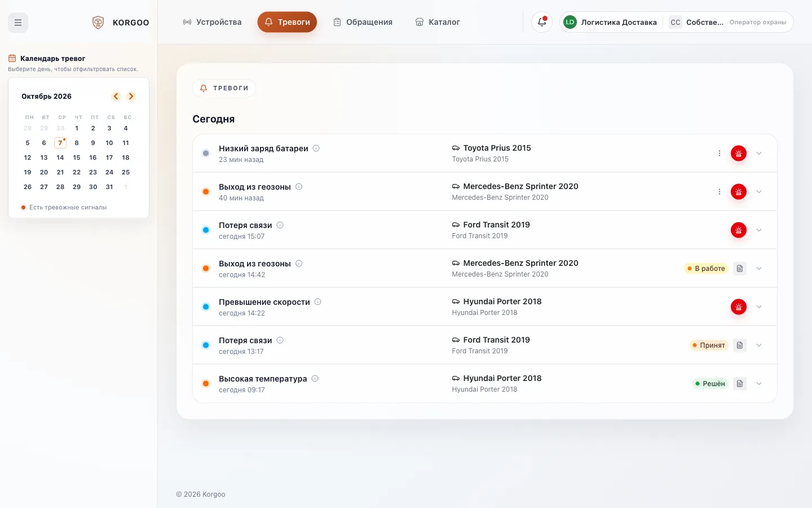Expand the Низкий заряд батареи row
Viewport: 812px width, 508px height.
(x=759, y=154)
